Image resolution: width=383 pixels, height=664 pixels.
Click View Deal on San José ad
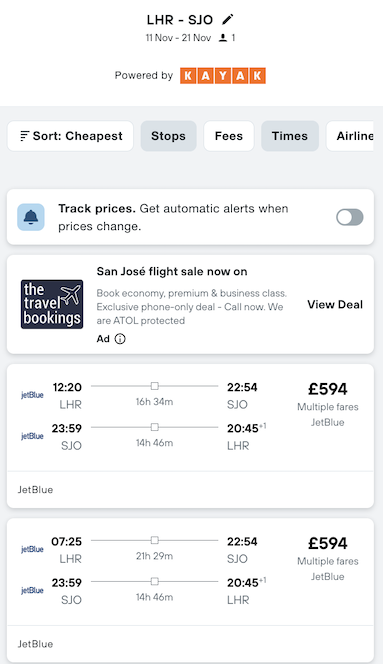pyautogui.click(x=335, y=304)
